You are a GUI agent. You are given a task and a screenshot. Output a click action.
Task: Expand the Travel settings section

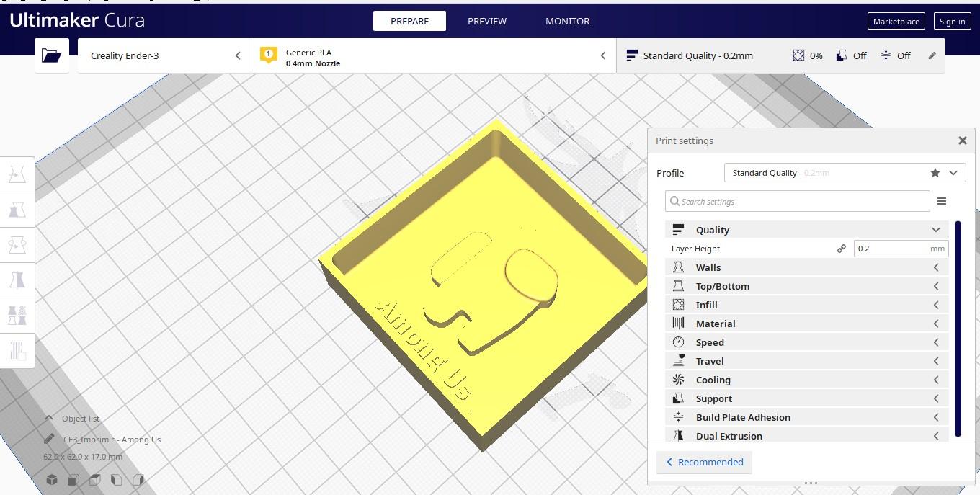coord(806,361)
